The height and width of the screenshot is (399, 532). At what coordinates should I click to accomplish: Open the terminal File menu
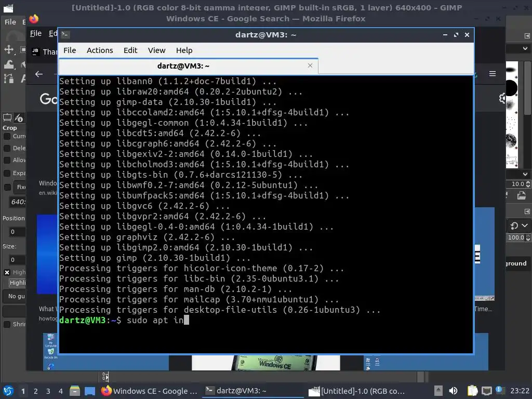(70, 50)
